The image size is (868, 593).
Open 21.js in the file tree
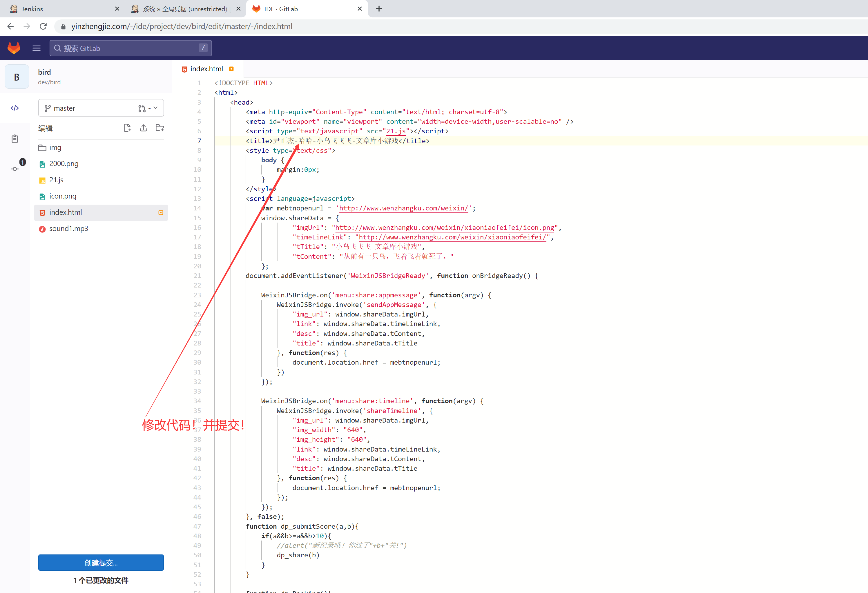[x=56, y=180]
